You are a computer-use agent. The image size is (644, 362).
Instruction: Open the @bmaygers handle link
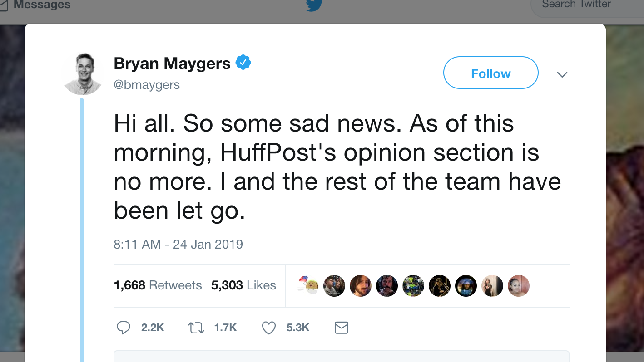click(x=147, y=85)
